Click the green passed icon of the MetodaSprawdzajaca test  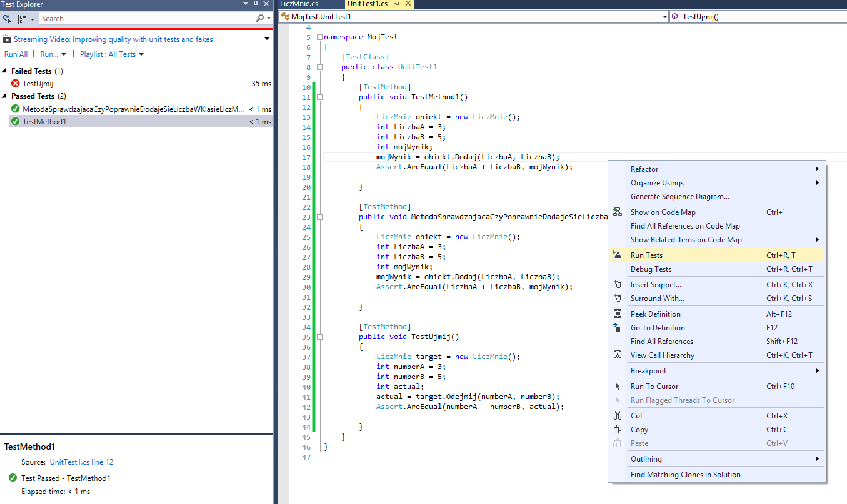point(16,109)
